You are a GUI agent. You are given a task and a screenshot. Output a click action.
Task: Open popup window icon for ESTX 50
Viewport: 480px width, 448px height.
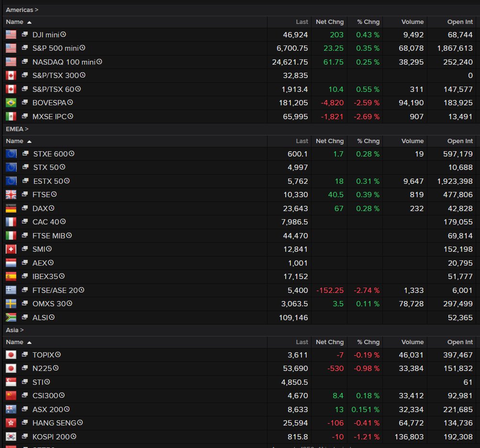pyautogui.click(x=25, y=180)
